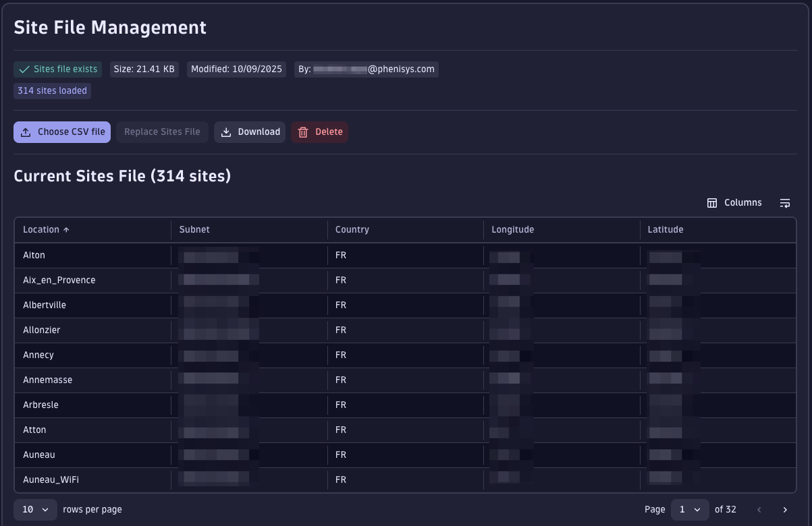Click the Choose CSV file button
Image resolution: width=812 pixels, height=526 pixels.
tap(61, 131)
